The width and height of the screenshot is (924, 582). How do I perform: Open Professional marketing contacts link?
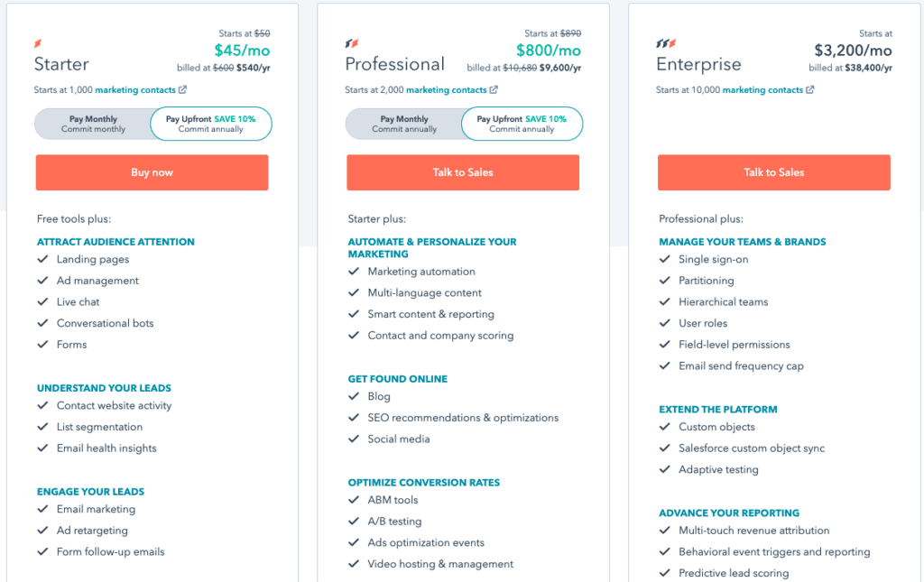pos(447,90)
